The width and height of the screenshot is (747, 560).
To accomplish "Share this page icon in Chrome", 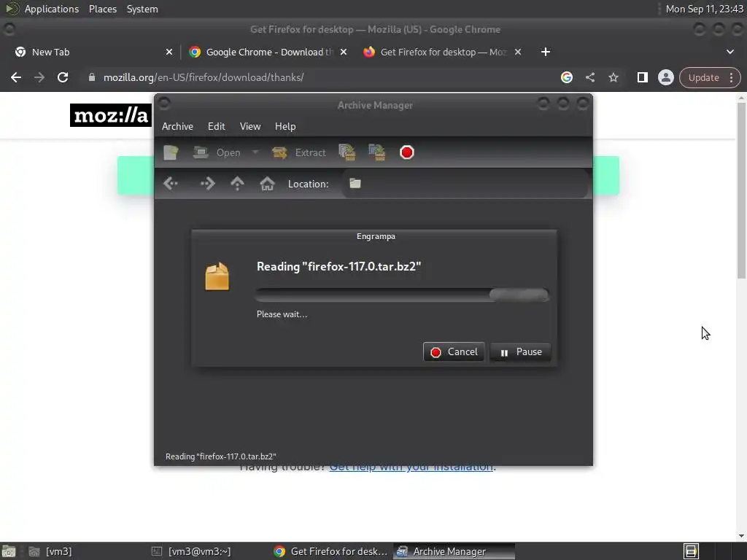I will click(x=589, y=77).
